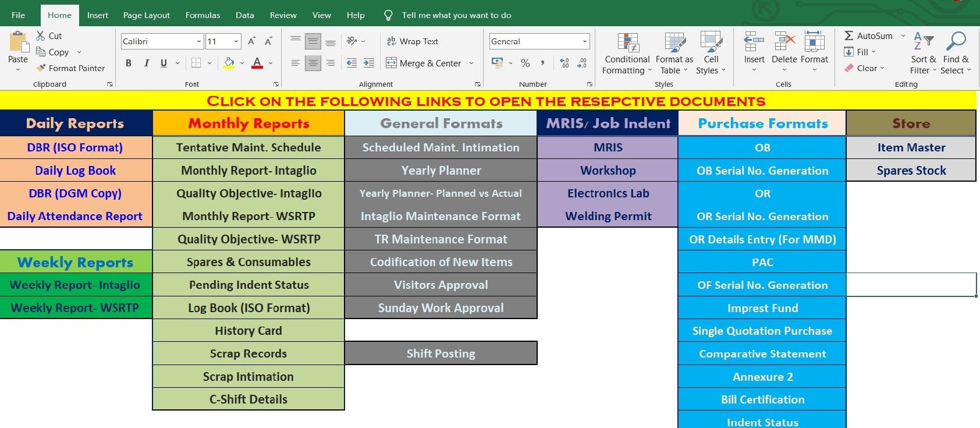Activate the Format Painter brush
Screen dimensions: 980x428
(40, 68)
